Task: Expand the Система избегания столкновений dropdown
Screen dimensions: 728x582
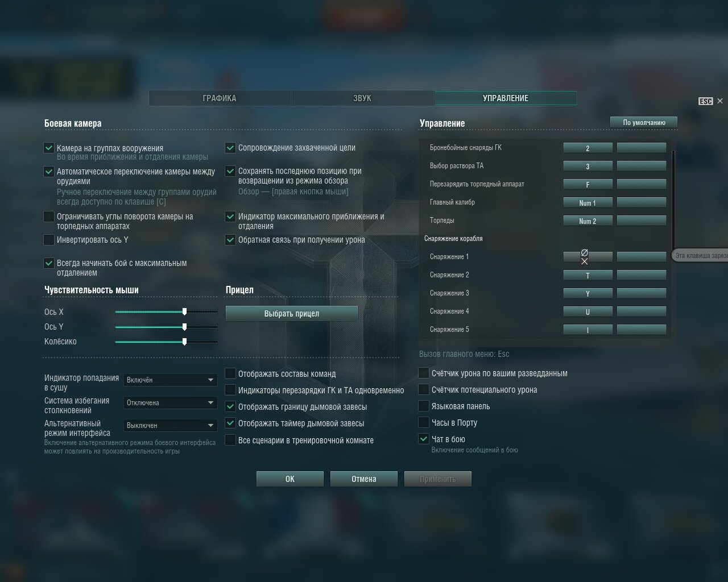Action: (x=170, y=402)
